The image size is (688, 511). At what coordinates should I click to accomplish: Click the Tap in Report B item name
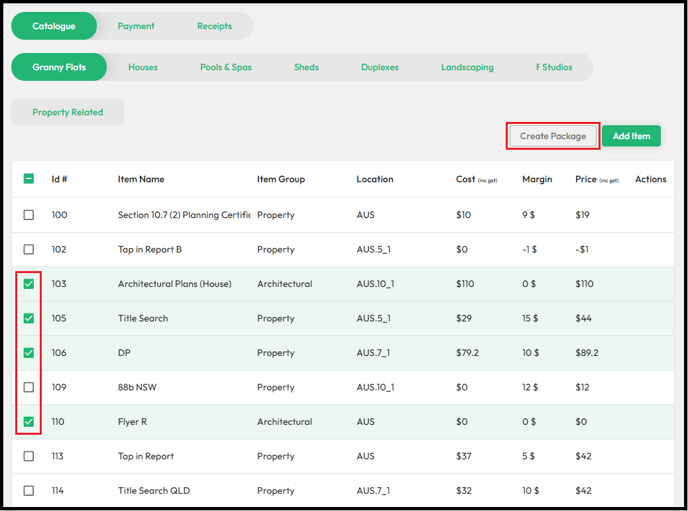click(x=150, y=249)
